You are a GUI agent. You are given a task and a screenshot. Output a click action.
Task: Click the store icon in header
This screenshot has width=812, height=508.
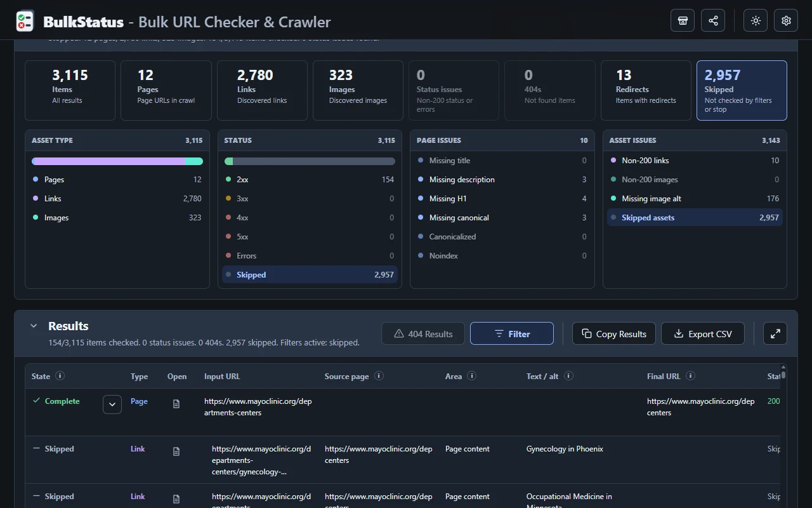(x=683, y=20)
